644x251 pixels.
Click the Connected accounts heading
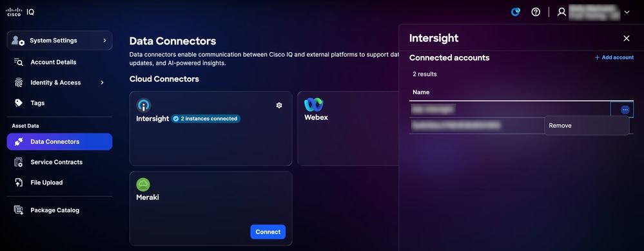pyautogui.click(x=449, y=58)
